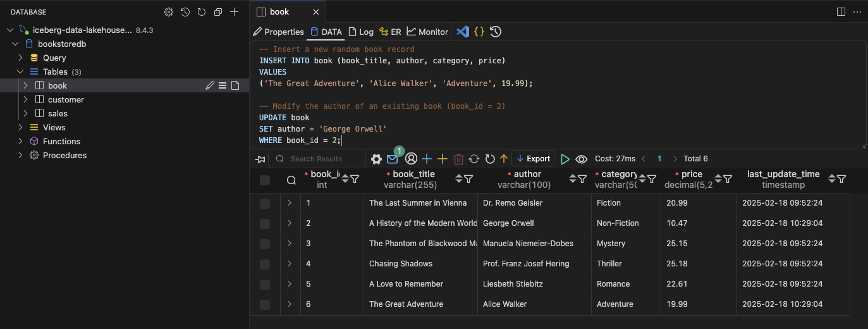Add a new database connection with plus icon

pyautogui.click(x=234, y=12)
